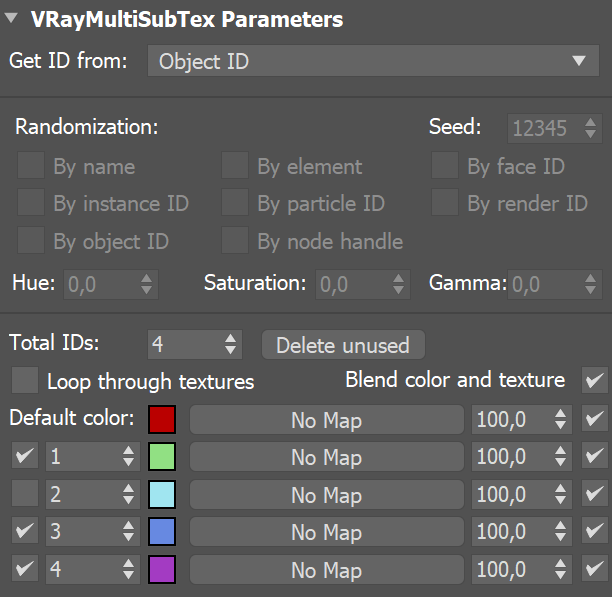Open the blue color swatch for ID 3

pyautogui.click(x=161, y=532)
